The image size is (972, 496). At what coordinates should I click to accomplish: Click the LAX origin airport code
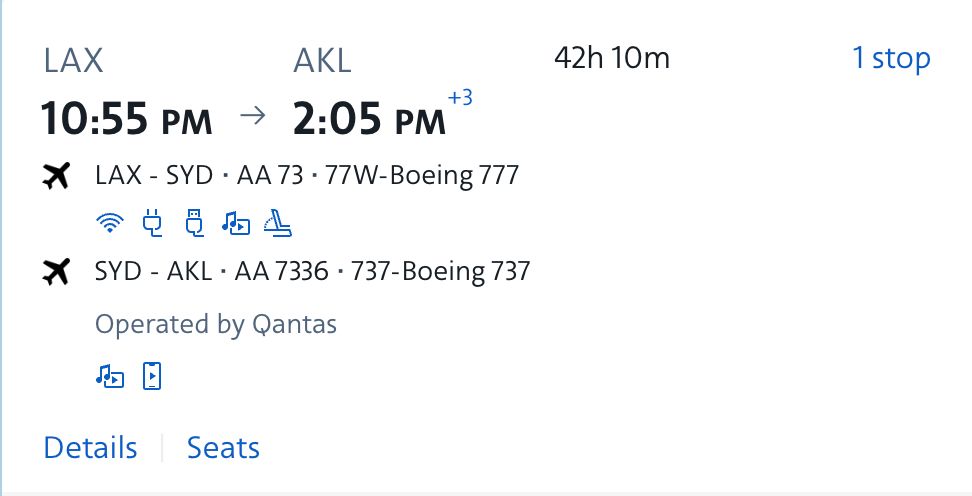(73, 61)
